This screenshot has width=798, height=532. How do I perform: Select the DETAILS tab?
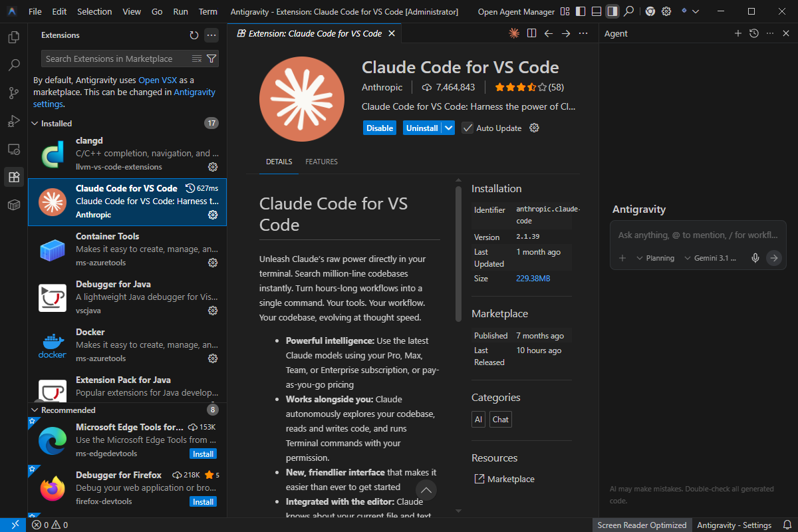tap(279, 162)
